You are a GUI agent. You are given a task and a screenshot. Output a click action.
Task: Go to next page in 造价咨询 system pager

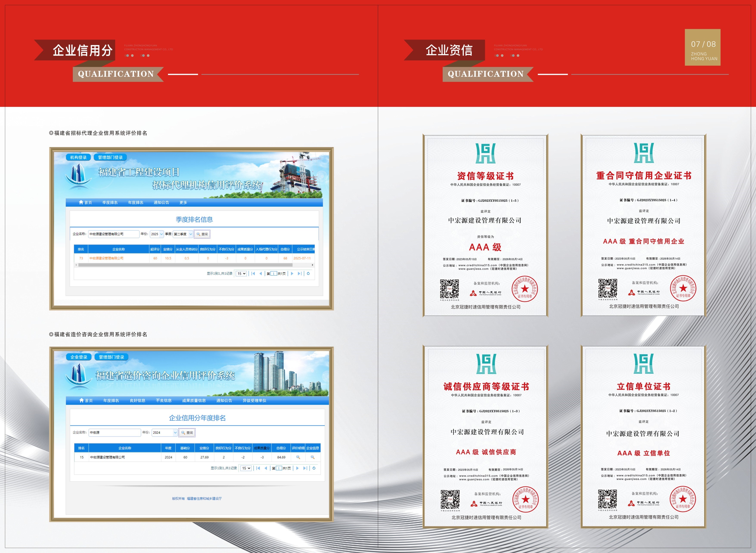click(297, 468)
